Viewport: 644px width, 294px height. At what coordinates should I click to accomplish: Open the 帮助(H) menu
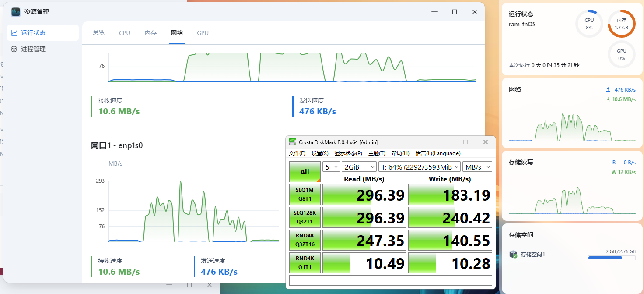pos(400,153)
